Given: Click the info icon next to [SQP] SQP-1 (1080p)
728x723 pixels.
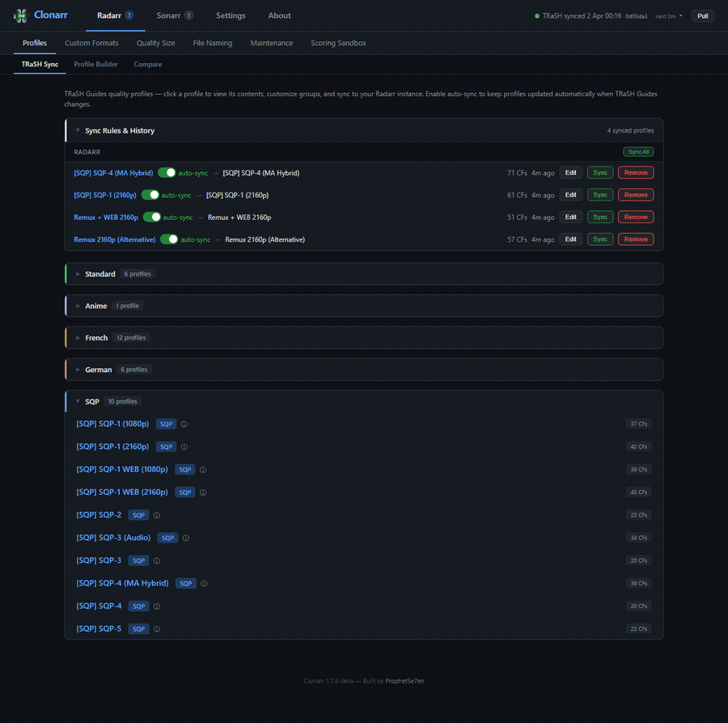Looking at the screenshot, I should click(184, 424).
